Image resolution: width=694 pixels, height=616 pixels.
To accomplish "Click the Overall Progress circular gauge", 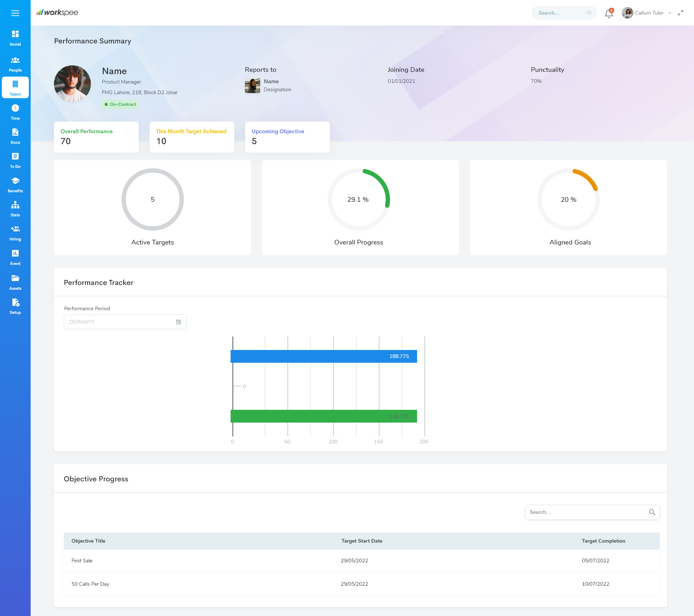I will point(359,200).
